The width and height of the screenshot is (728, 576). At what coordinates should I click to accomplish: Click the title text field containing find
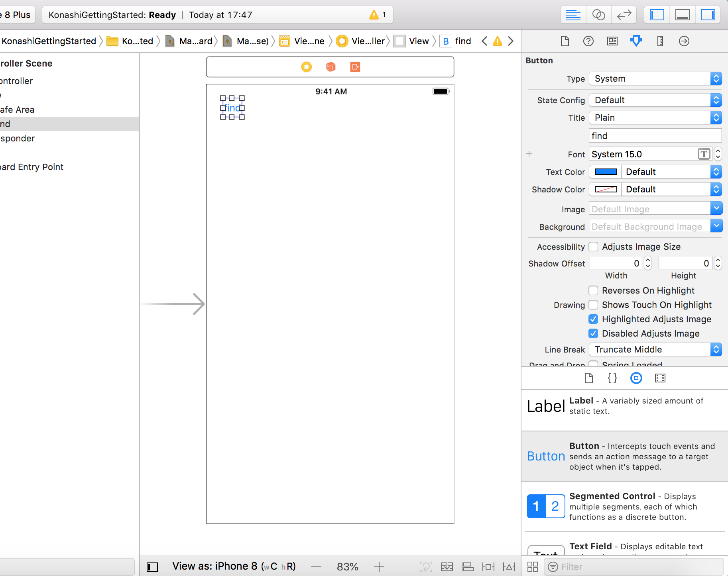coord(655,136)
